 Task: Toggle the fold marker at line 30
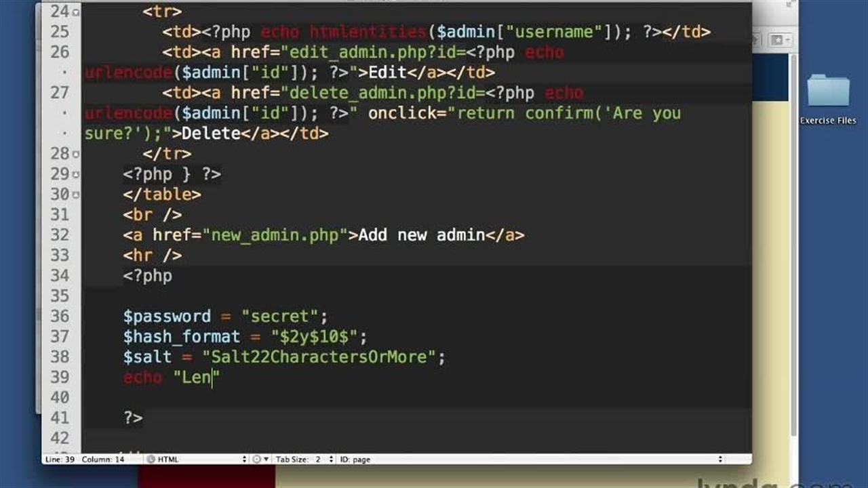(75, 195)
